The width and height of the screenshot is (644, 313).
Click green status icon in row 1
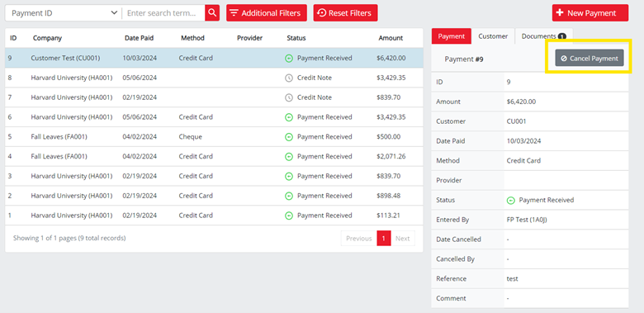[289, 216]
